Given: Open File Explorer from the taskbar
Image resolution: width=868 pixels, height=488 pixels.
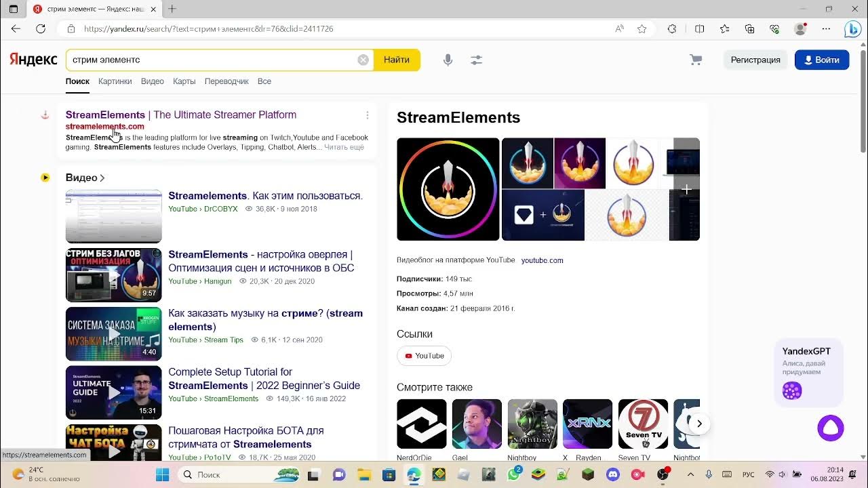Looking at the screenshot, I should coord(364,474).
